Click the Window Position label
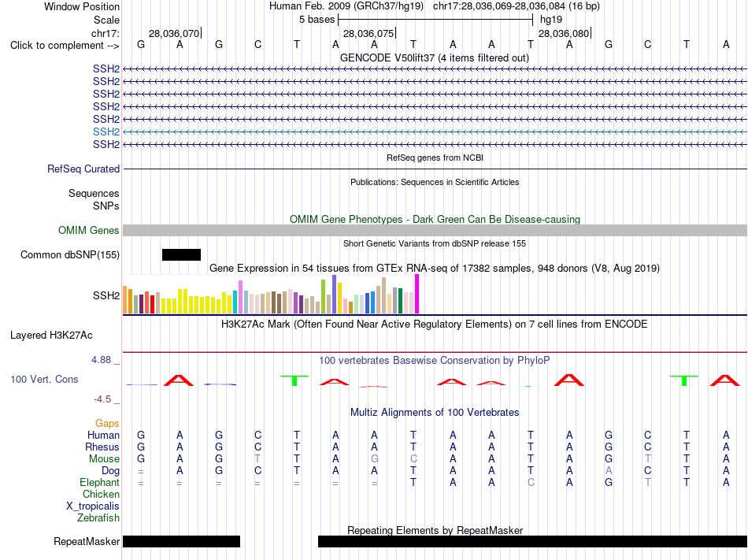Screen dimensions: 748x560 point(82,6)
